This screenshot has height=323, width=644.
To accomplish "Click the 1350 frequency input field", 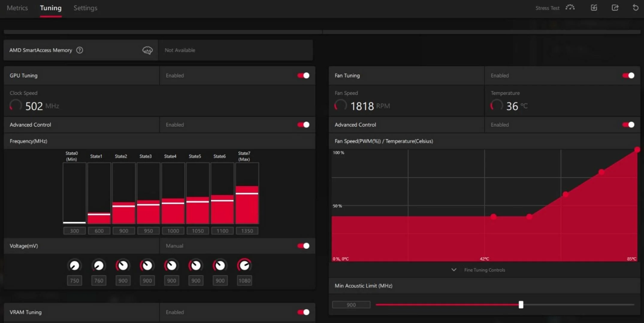I will [247, 231].
